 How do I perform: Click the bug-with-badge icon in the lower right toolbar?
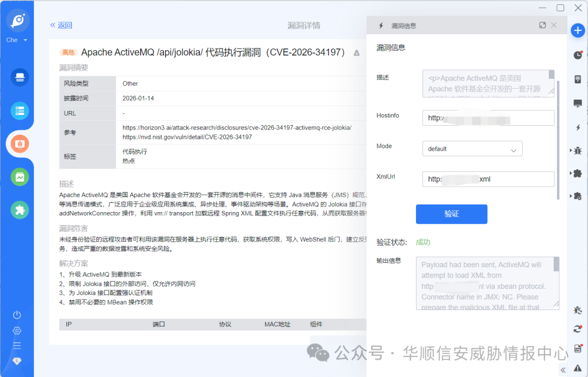(578, 310)
